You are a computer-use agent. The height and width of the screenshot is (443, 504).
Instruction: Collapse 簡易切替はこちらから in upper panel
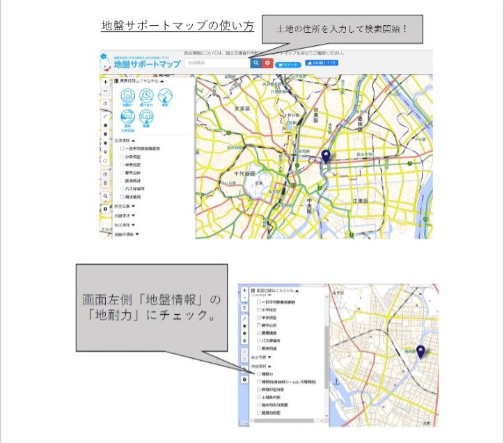pos(139,81)
